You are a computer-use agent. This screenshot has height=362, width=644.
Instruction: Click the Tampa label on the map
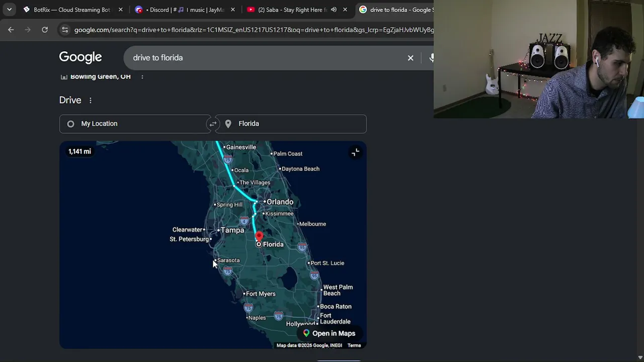point(232,230)
